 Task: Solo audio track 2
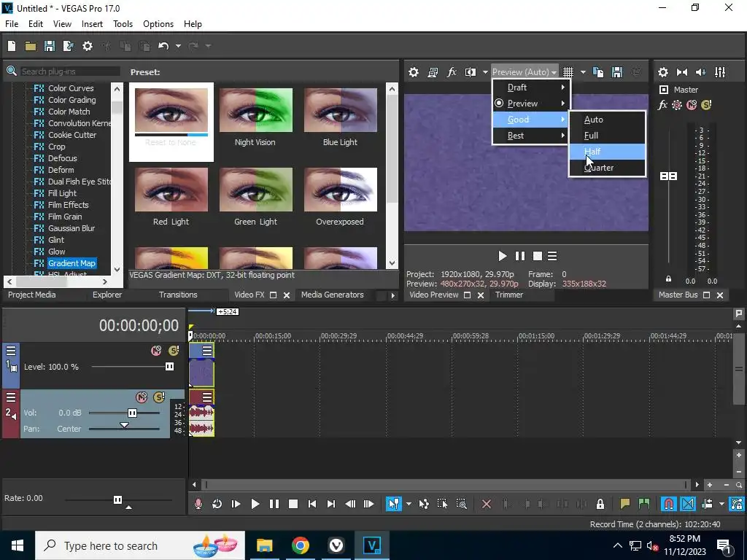tap(159, 397)
